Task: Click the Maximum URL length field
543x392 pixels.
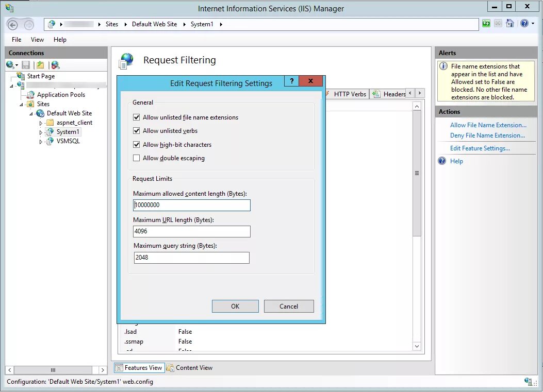Action: coord(191,231)
